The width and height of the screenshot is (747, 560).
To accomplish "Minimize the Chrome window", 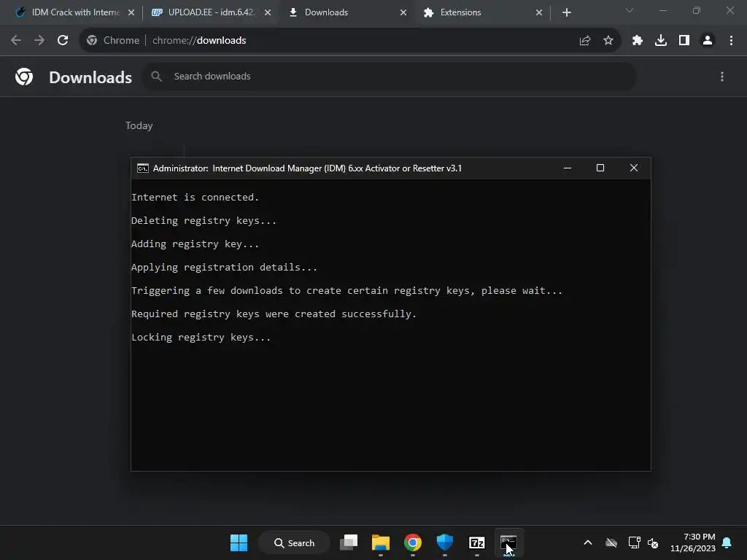I will click(662, 10).
